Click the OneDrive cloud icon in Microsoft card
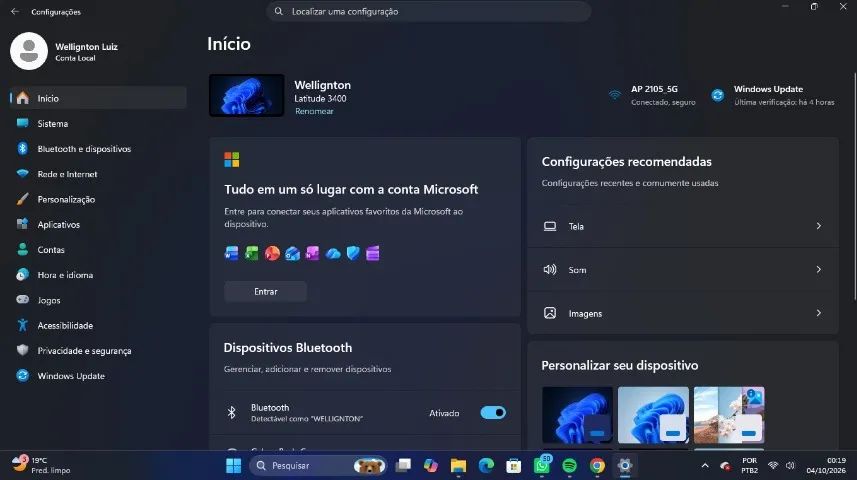Screen dimensions: 857x480 [x=333, y=254]
